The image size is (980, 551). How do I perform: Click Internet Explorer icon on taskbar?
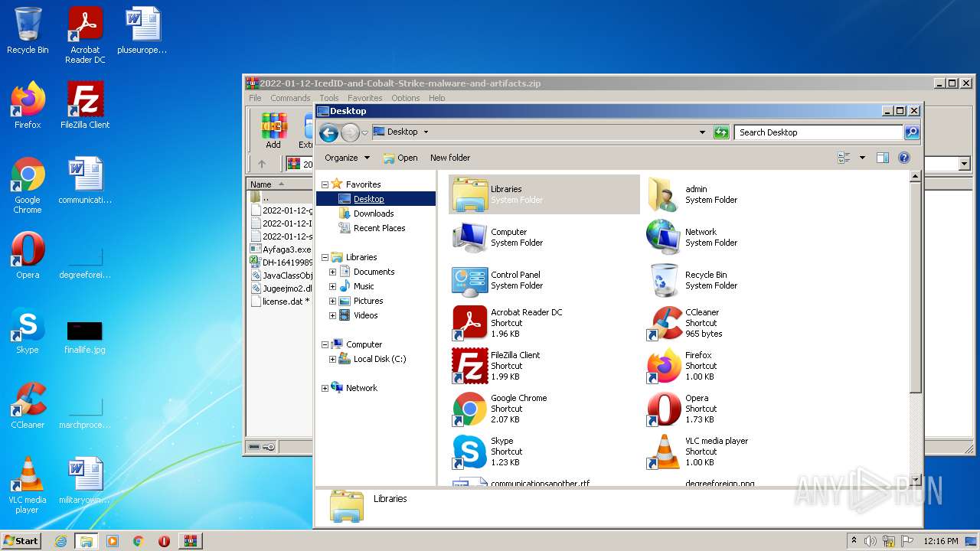pos(60,541)
